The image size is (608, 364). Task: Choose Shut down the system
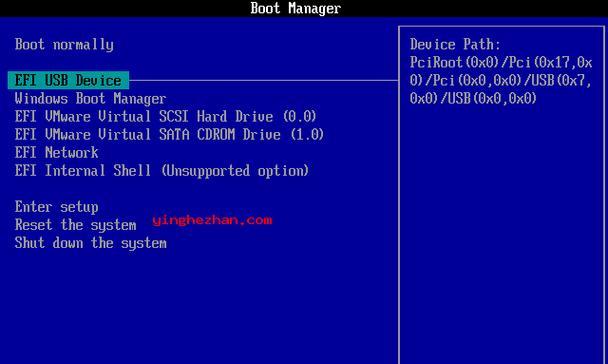pyautogui.click(x=91, y=243)
